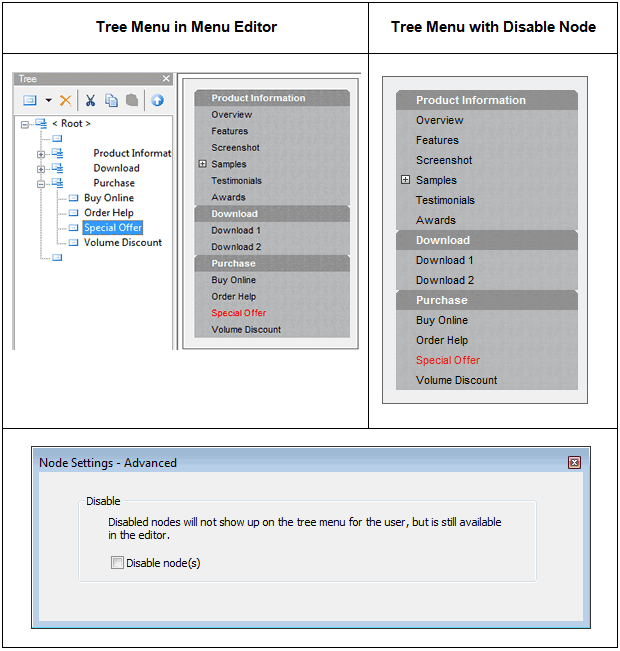
Task: Click red Special Offer in editor preview
Action: coord(239,313)
